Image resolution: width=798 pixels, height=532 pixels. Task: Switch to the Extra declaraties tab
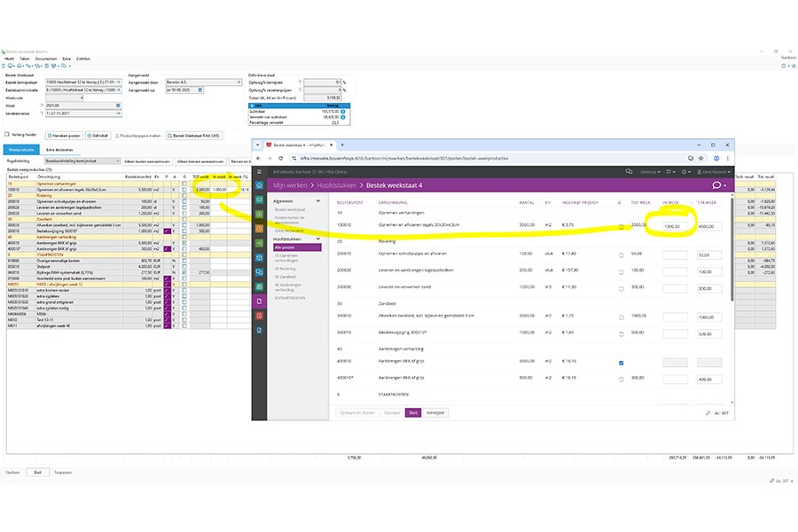(x=59, y=150)
